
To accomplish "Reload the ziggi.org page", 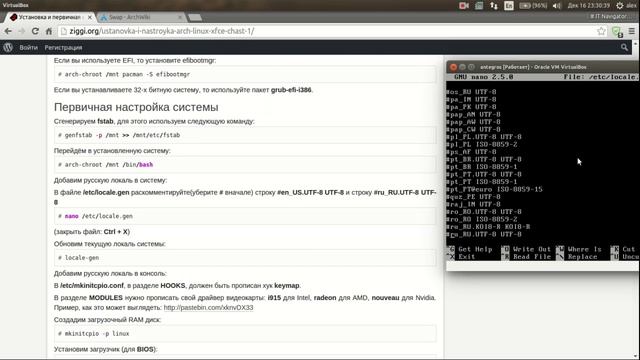I will (x=35, y=31).
